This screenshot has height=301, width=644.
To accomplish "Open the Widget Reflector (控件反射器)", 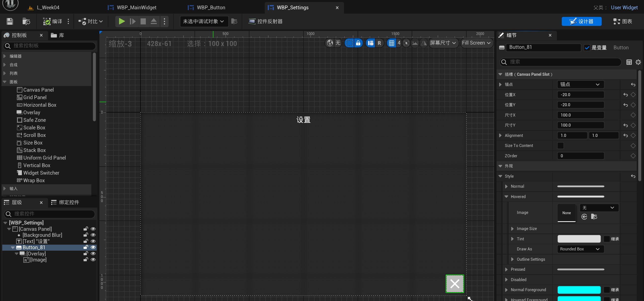I will [x=265, y=21].
